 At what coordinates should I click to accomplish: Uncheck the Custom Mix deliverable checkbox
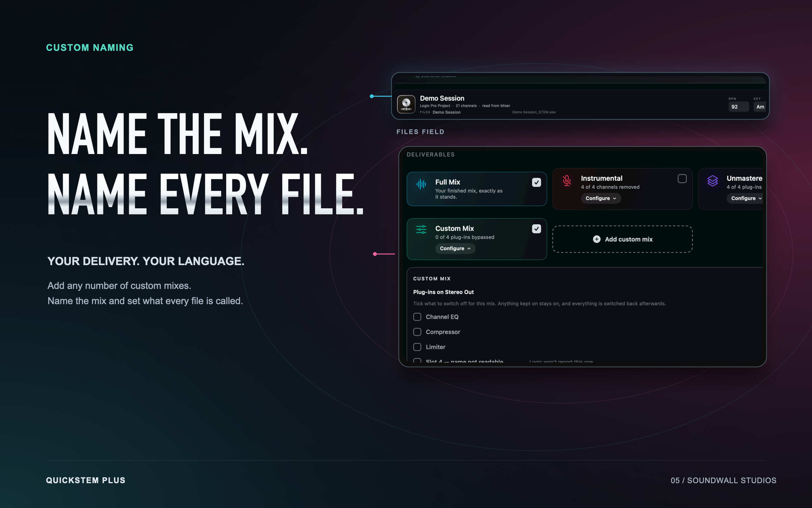coord(537,229)
